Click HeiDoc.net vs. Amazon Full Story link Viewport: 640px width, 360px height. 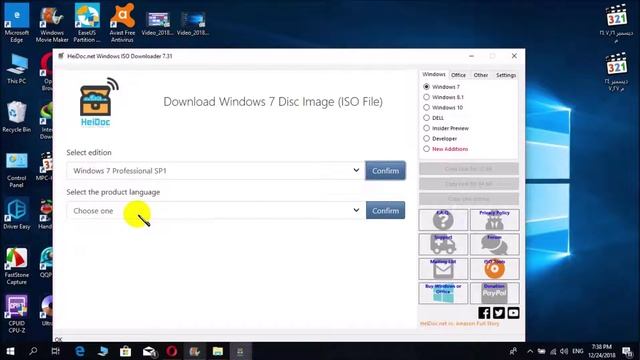(x=460, y=323)
